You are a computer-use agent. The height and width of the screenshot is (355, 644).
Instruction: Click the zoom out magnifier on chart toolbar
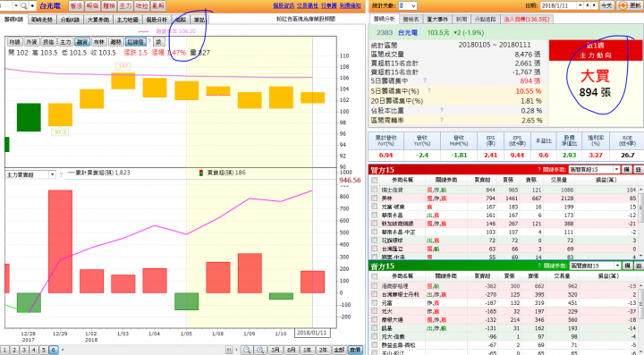pos(247,350)
